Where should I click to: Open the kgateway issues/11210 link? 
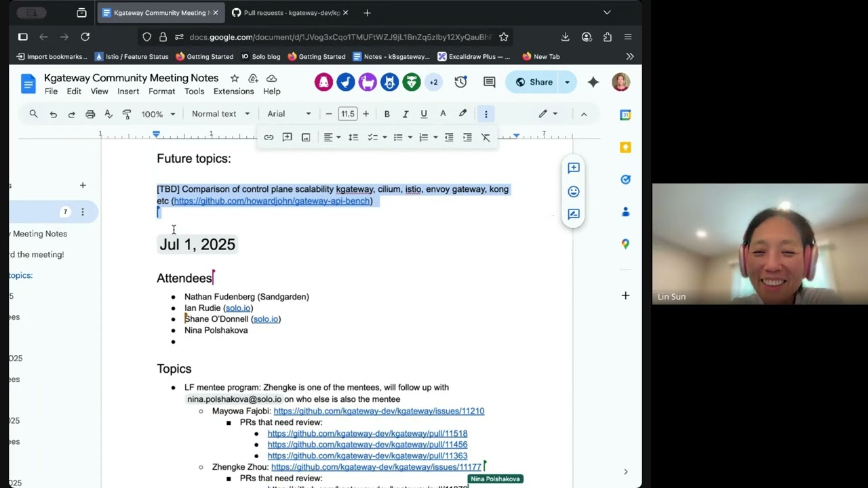tap(378, 411)
